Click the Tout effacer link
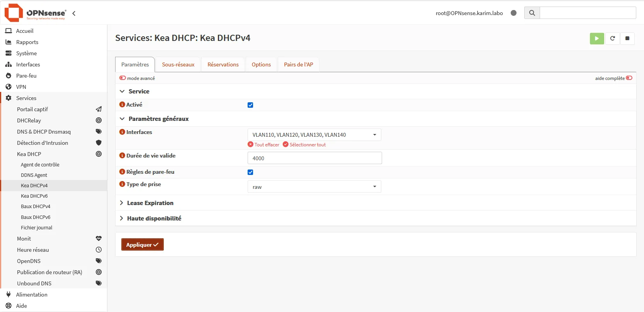 [263, 145]
